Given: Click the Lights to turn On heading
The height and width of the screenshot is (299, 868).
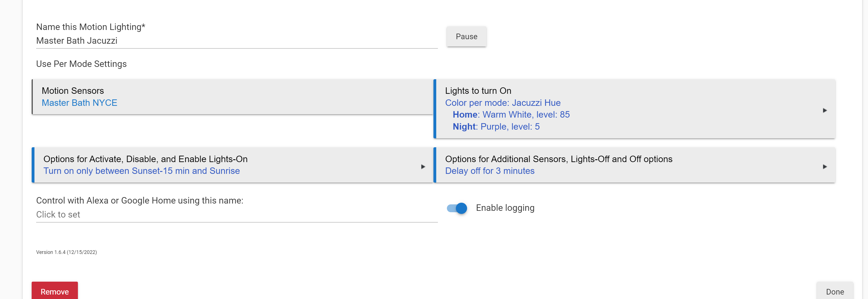Looking at the screenshot, I should pos(478,91).
